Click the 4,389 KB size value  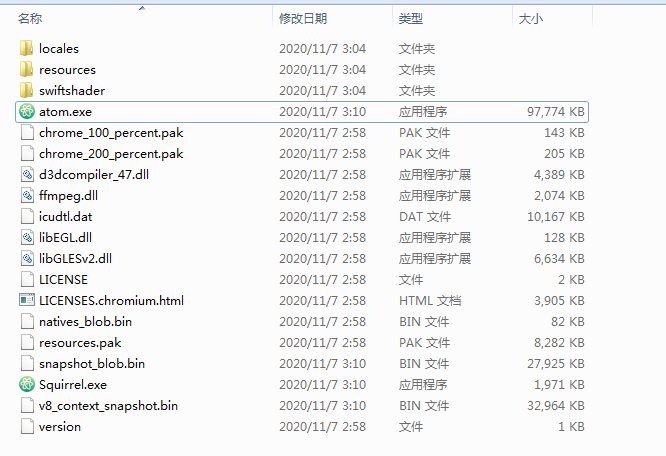[x=559, y=175]
